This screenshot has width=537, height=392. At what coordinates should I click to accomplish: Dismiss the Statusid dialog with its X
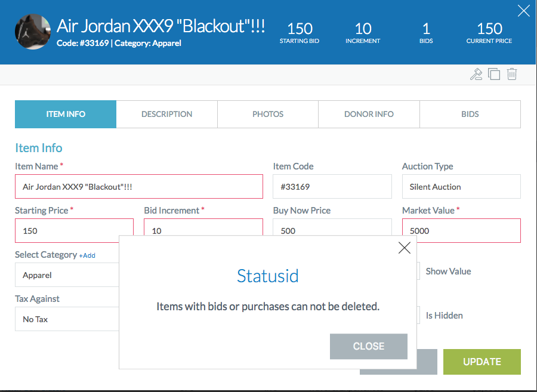[x=405, y=248]
